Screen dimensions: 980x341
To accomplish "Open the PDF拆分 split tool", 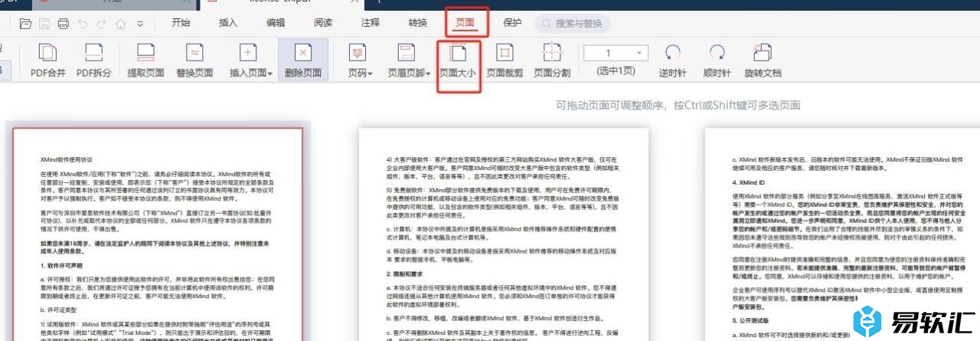I will coord(94,61).
